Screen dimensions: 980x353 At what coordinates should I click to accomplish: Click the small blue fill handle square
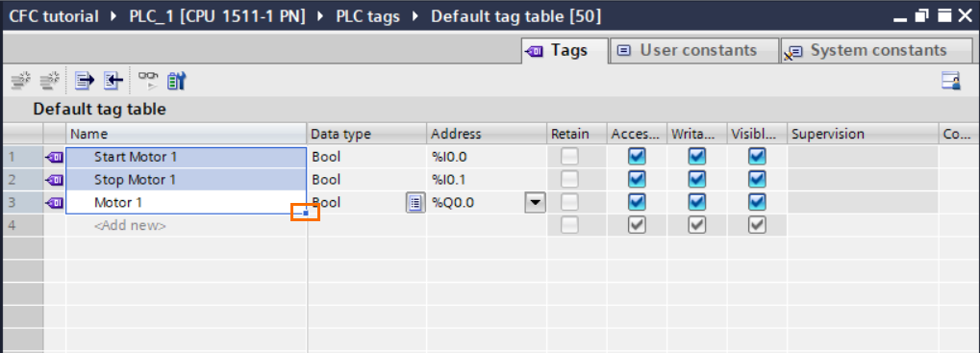pos(306,213)
